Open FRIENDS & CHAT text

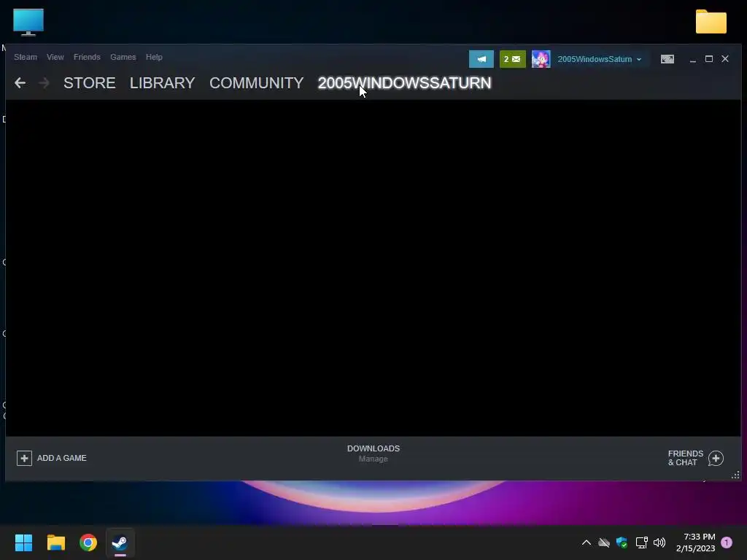[x=686, y=458]
